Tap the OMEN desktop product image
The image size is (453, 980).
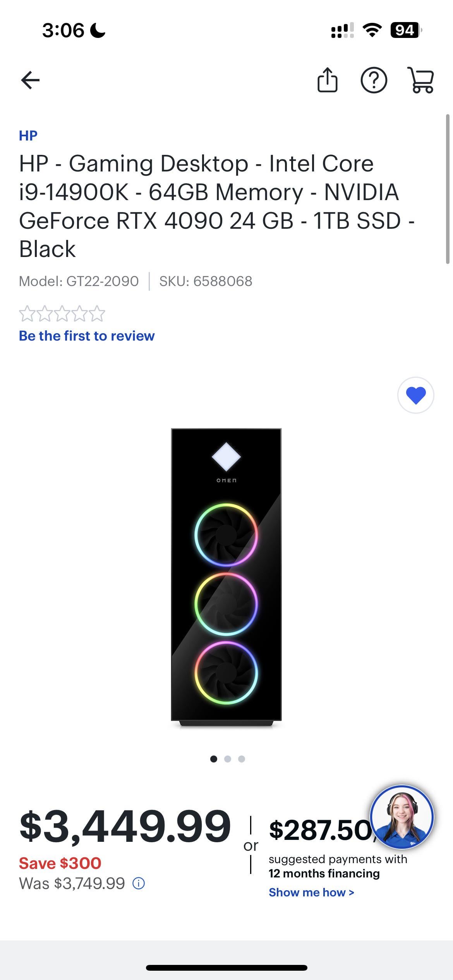click(226, 577)
